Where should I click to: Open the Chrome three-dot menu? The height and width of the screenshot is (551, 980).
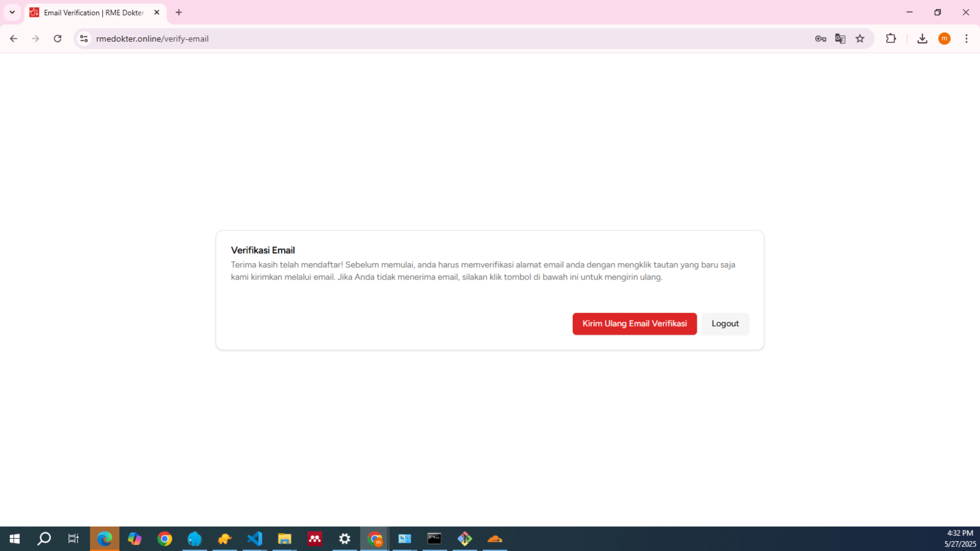coord(966,39)
